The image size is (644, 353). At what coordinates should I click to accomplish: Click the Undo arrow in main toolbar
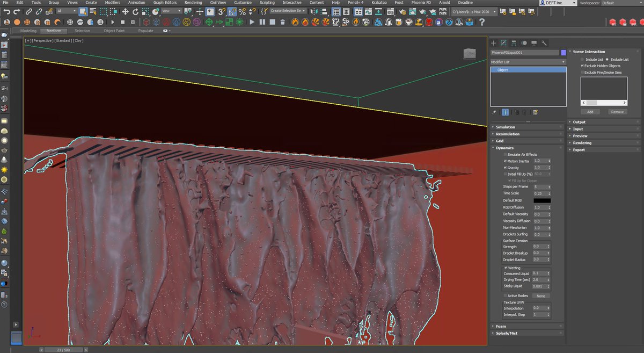pos(7,11)
